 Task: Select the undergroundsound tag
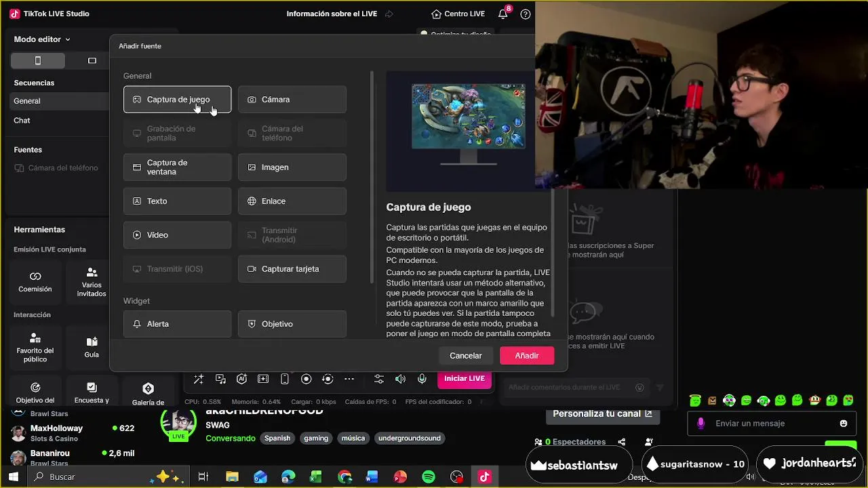(410, 439)
